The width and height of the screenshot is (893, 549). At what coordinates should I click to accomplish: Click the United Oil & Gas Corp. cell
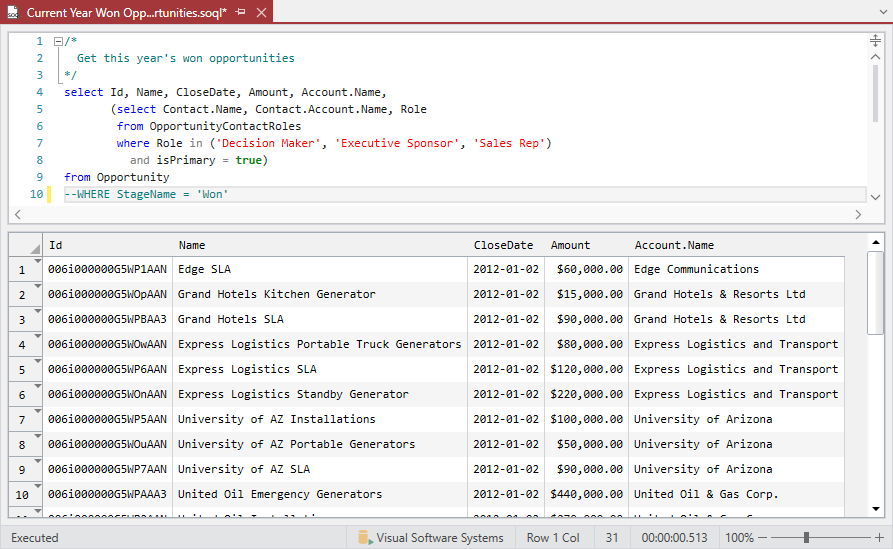pyautogui.click(x=736, y=494)
